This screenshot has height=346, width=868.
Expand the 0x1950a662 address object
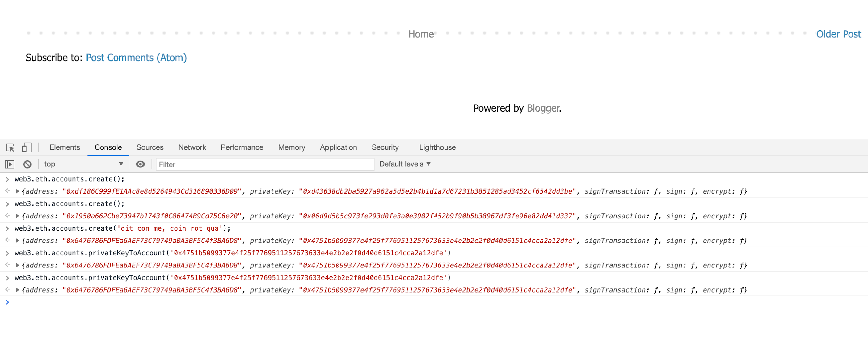point(18,216)
